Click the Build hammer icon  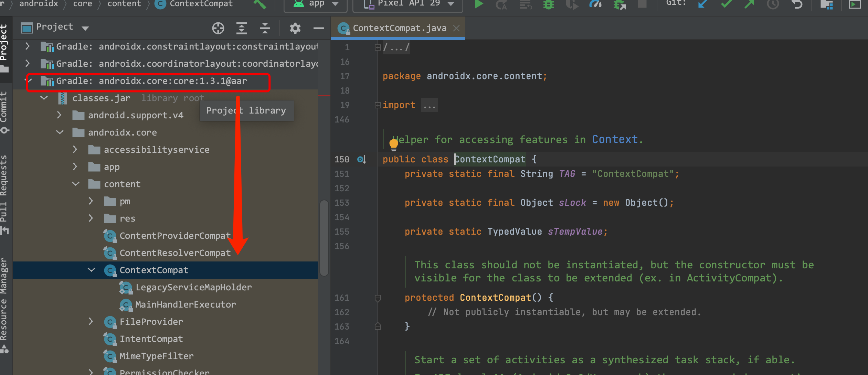coord(260,4)
